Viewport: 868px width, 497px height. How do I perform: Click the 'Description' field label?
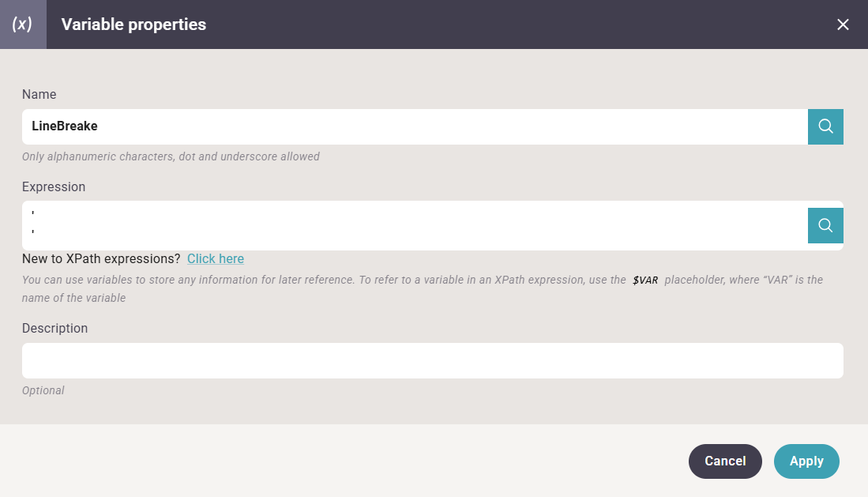[x=54, y=328]
